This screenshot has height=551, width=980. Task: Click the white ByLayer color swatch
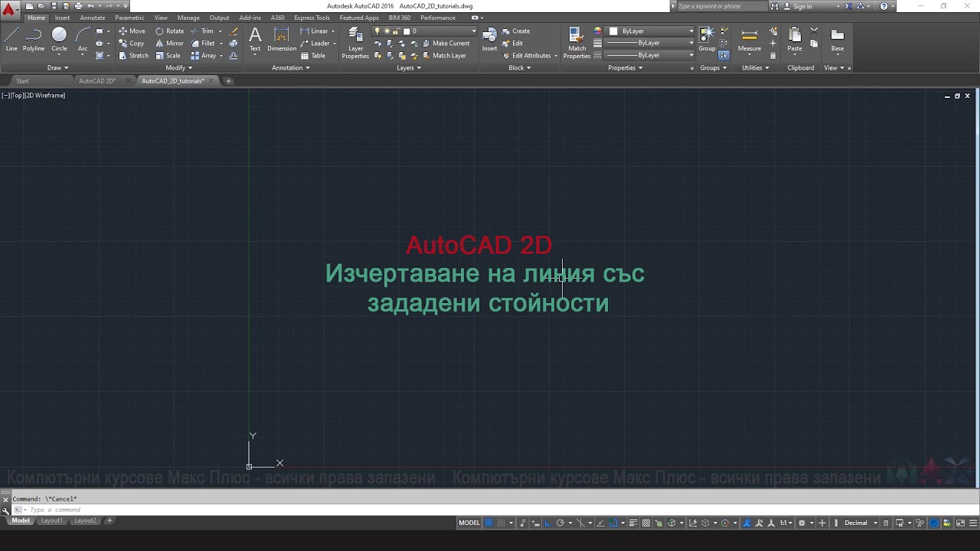(x=613, y=31)
